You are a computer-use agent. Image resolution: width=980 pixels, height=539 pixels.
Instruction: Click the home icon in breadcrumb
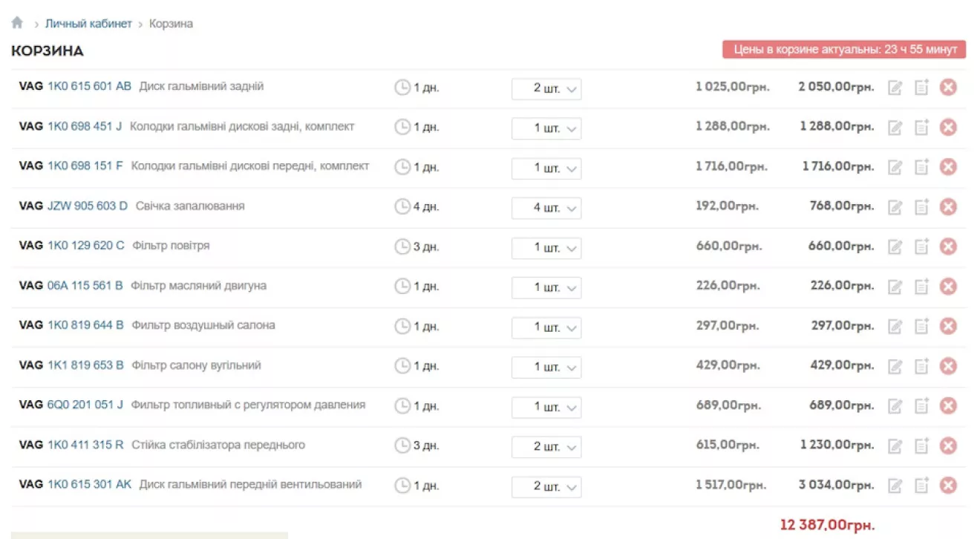pos(17,23)
